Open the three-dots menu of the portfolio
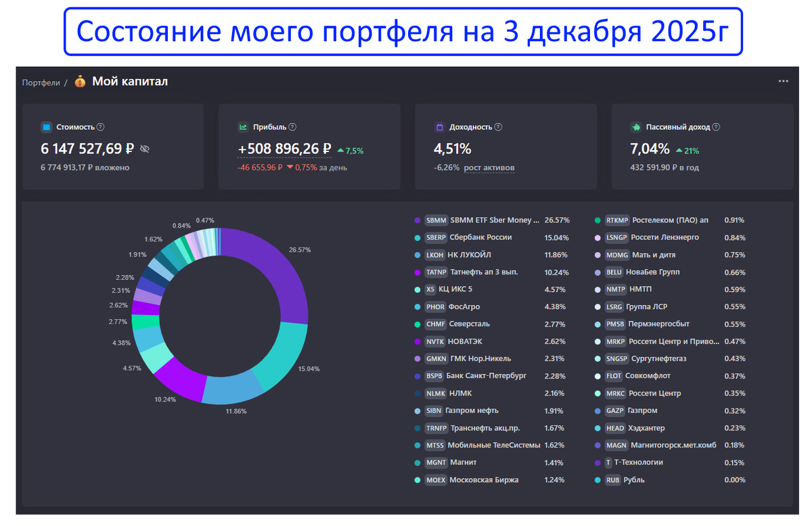This screenshot has width=812, height=526. pos(783,81)
